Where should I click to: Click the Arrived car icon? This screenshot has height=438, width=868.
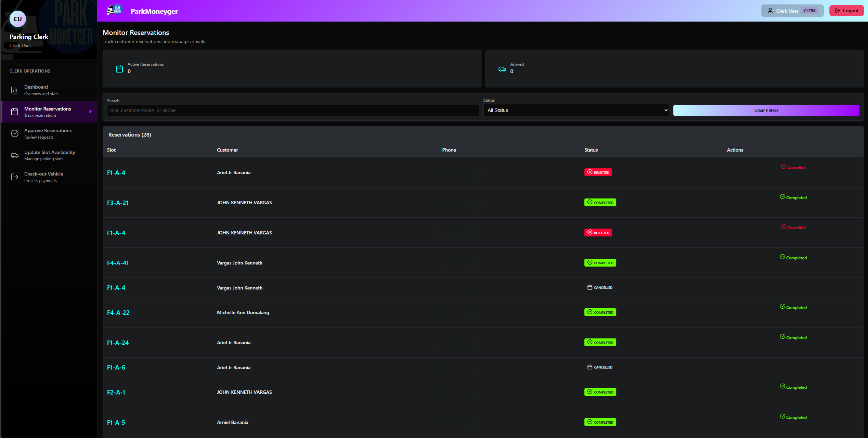pyautogui.click(x=502, y=69)
